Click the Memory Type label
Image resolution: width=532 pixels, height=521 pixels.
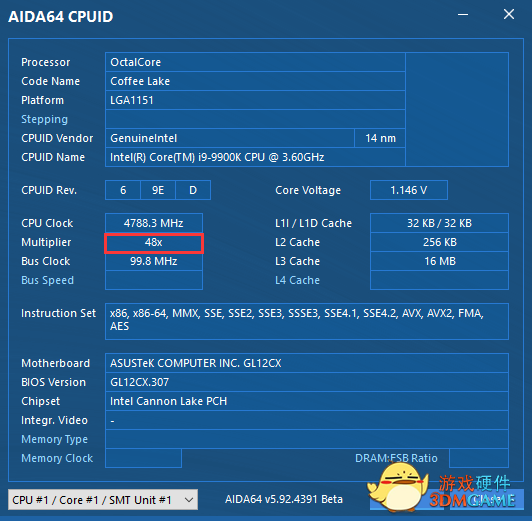pos(54,439)
